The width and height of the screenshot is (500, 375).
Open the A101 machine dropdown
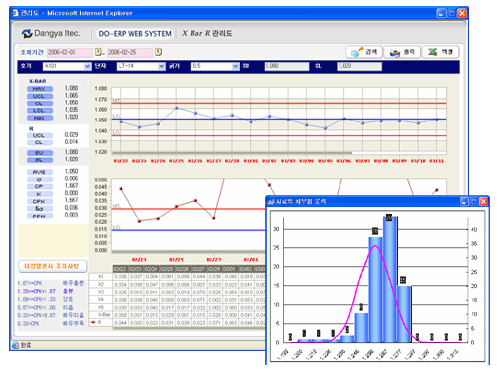pos(87,66)
